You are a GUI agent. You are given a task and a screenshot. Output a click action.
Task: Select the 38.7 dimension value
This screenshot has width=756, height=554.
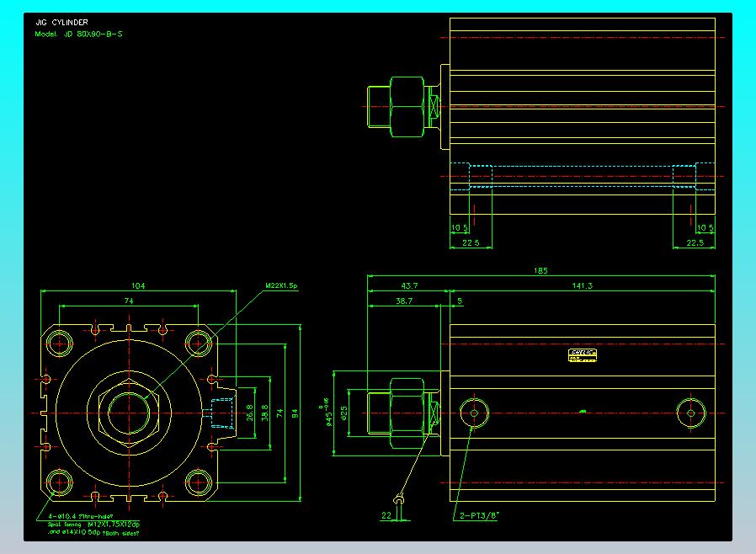(404, 301)
